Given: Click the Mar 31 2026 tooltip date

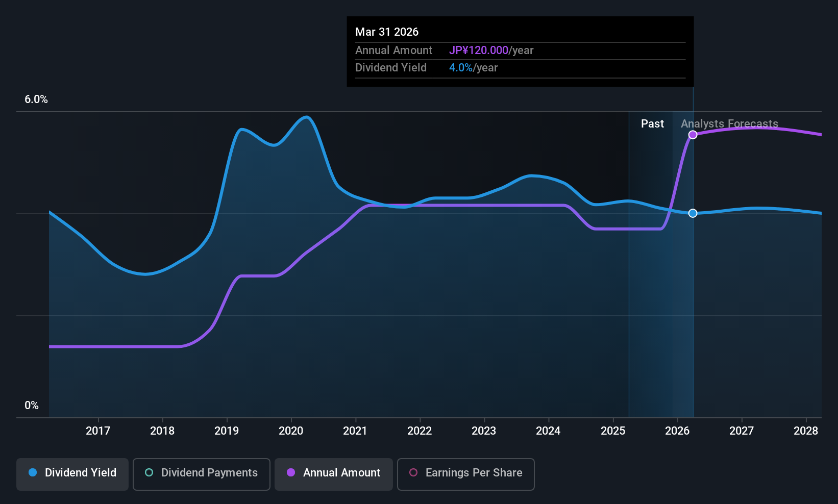Looking at the screenshot, I should coord(387,32).
